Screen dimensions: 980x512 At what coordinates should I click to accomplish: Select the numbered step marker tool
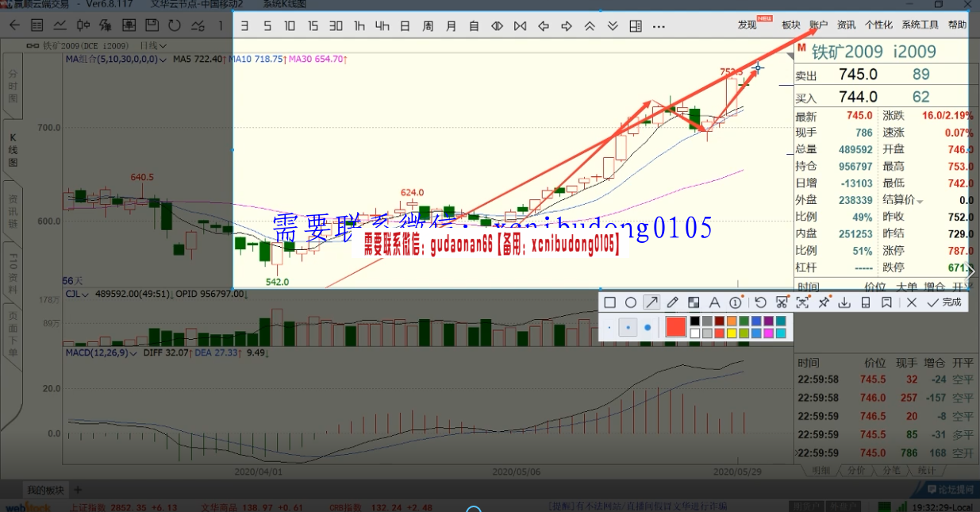(x=735, y=302)
